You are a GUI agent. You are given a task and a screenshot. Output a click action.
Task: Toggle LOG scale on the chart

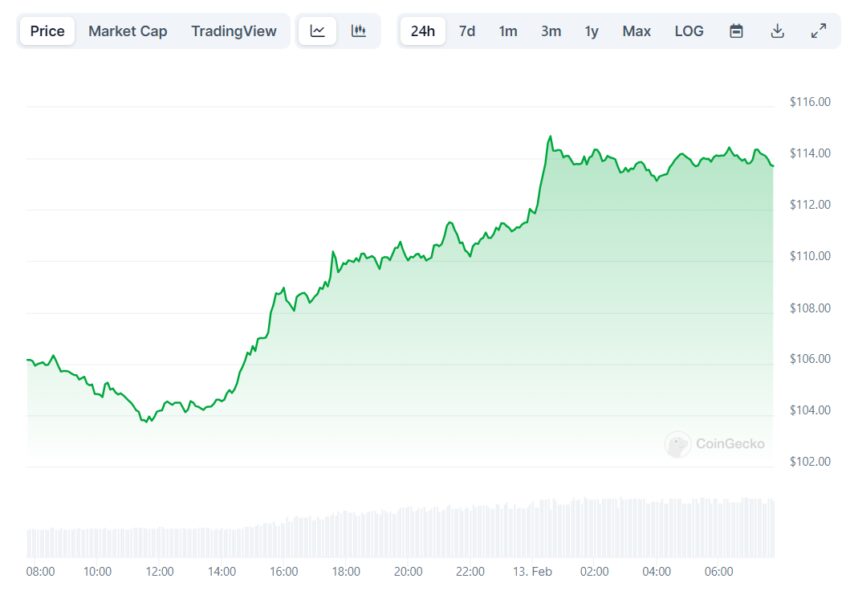[x=689, y=31]
